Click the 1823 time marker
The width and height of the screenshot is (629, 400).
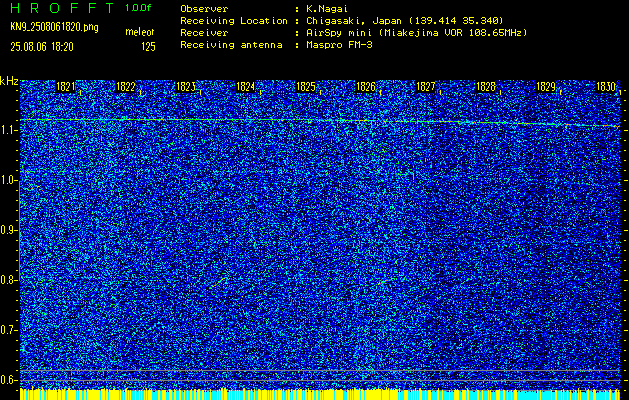[x=186, y=87]
